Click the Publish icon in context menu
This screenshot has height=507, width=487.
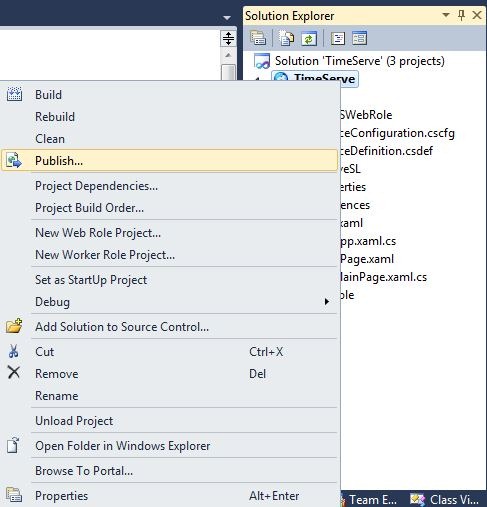(x=14, y=161)
